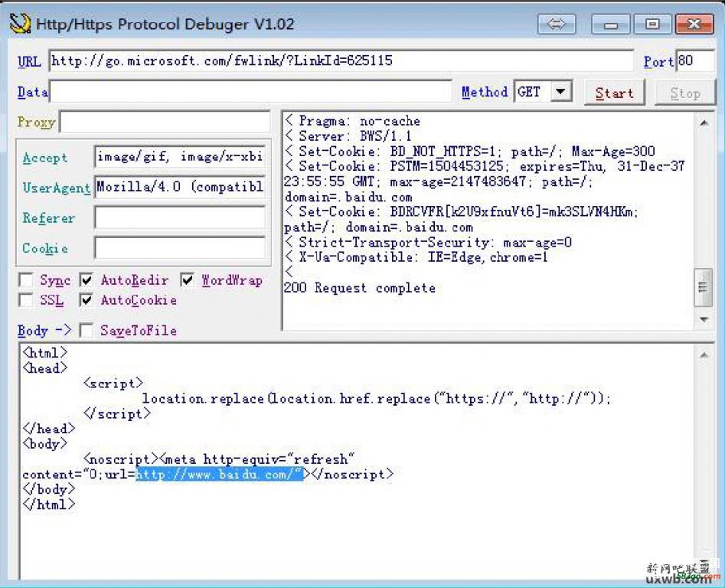Click the "Pragma: no-cache" header line
The width and height of the screenshot is (725, 588).
pyautogui.click(x=352, y=121)
